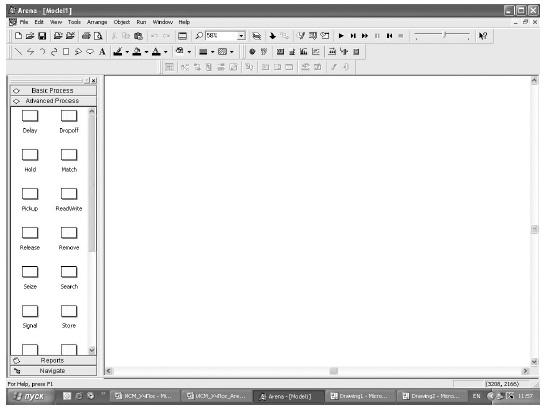Open the Edit menu
Image resolution: width=548 pixels, height=413 pixels.
[39, 22]
